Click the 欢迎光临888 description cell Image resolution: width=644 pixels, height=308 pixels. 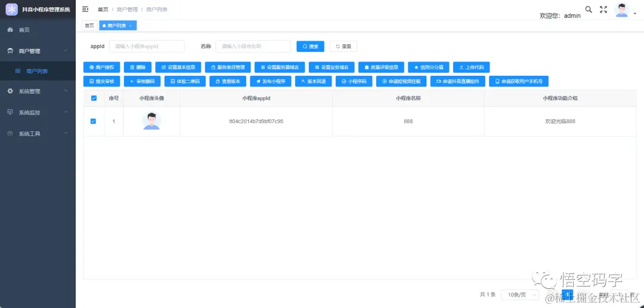(560, 121)
